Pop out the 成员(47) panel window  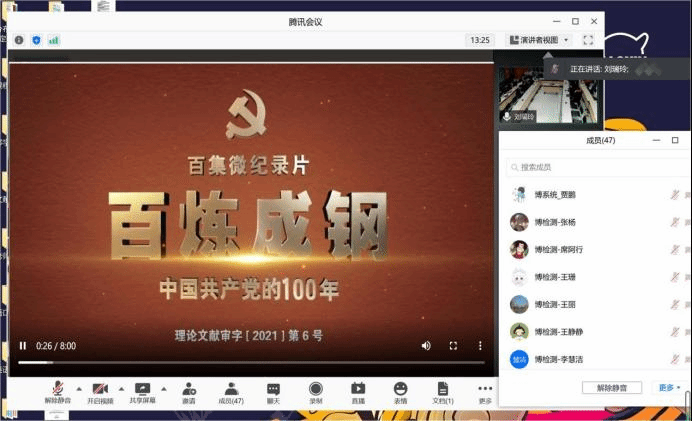pyautogui.click(x=675, y=140)
